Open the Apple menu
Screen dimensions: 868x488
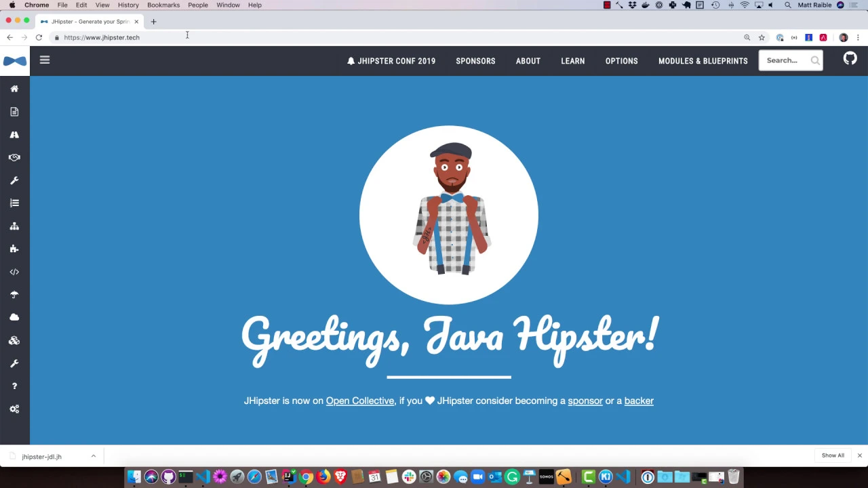12,5
